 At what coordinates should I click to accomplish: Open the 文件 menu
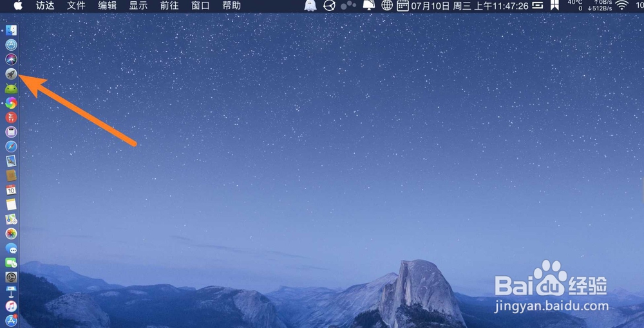pyautogui.click(x=77, y=6)
